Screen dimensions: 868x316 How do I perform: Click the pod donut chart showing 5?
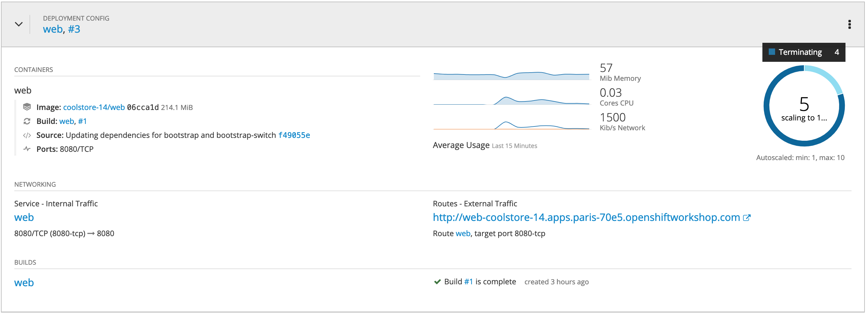click(x=804, y=106)
